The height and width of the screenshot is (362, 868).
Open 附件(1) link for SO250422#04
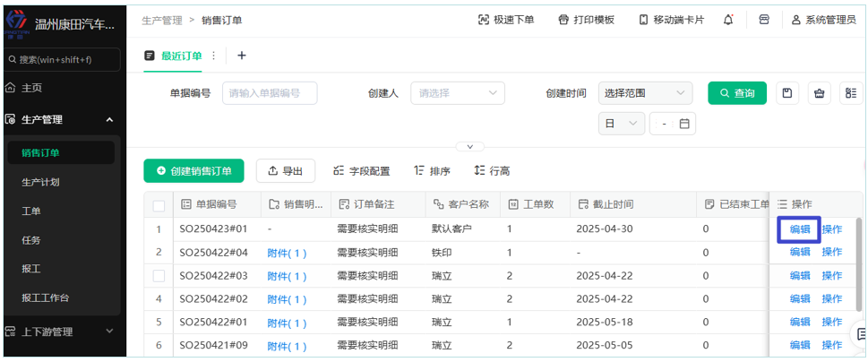(x=287, y=253)
